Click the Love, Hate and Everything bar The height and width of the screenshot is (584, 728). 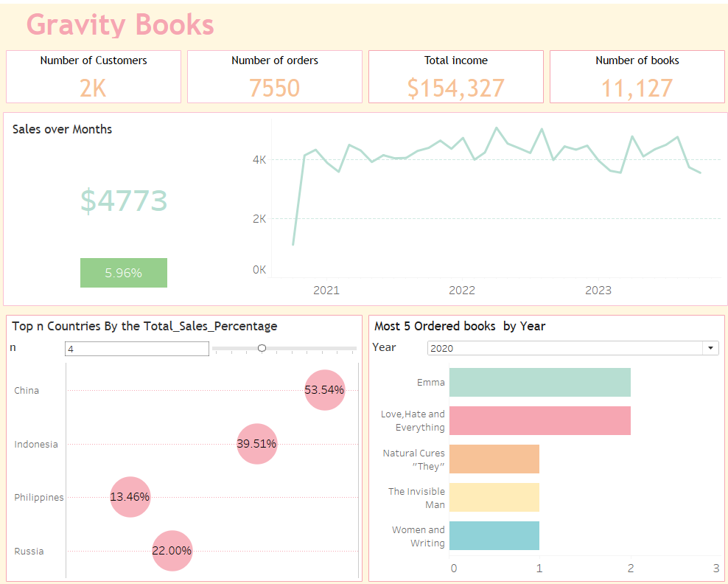coord(539,420)
